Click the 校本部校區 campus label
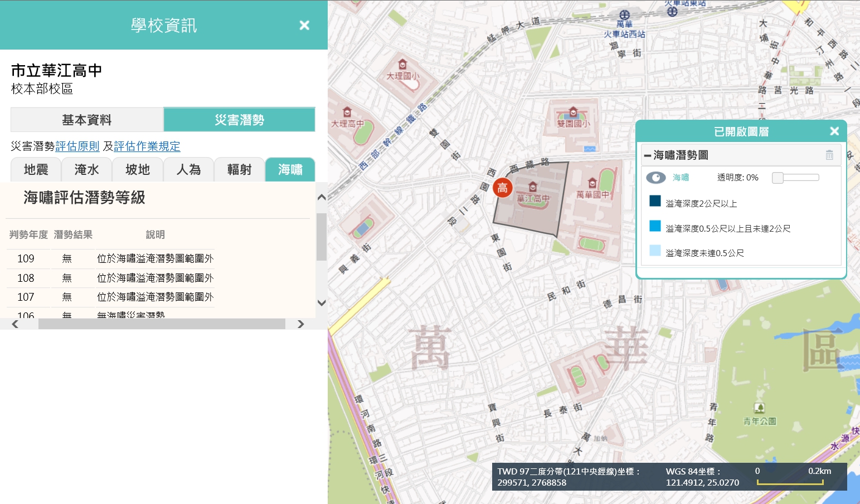The image size is (860, 504). point(42,89)
